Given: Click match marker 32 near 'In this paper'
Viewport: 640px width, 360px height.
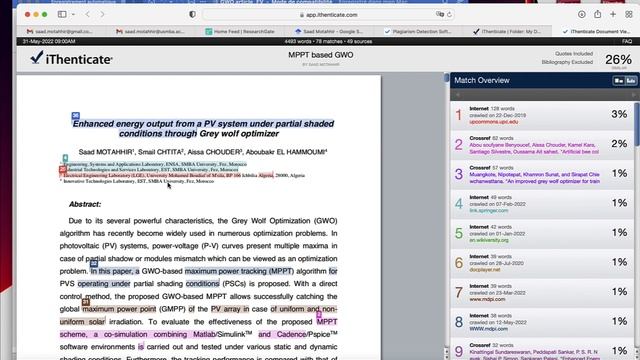Looking at the screenshot, I should point(94,263).
